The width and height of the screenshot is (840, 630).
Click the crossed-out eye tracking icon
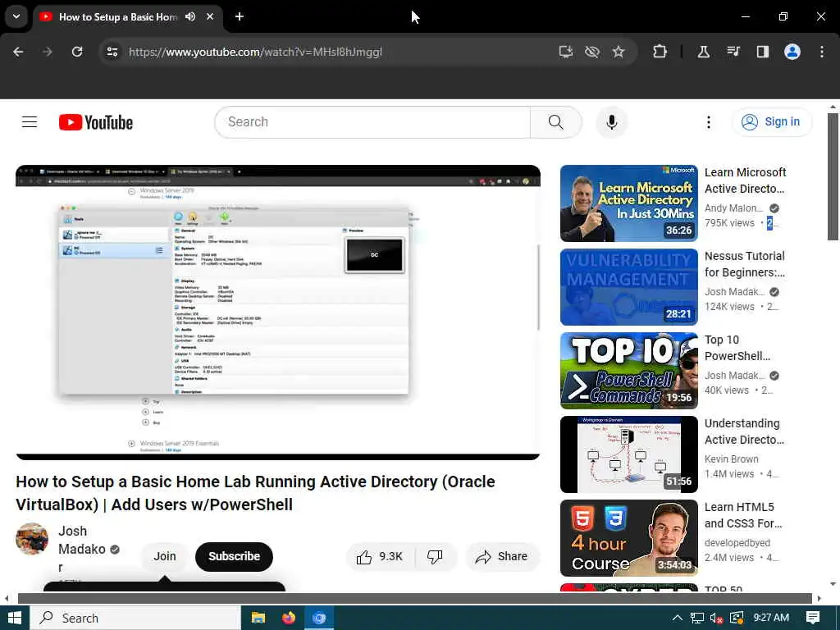592,52
